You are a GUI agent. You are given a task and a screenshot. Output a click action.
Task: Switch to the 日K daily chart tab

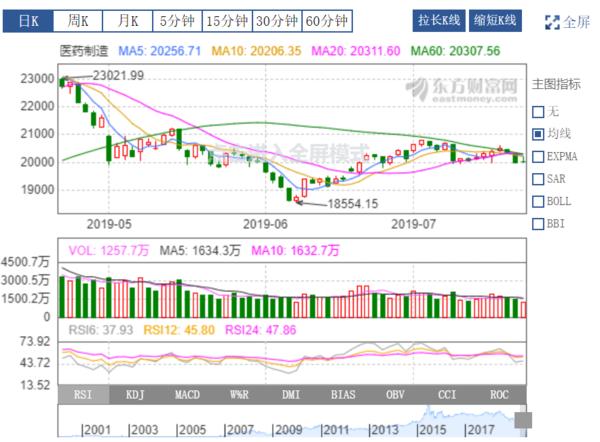click(x=28, y=21)
